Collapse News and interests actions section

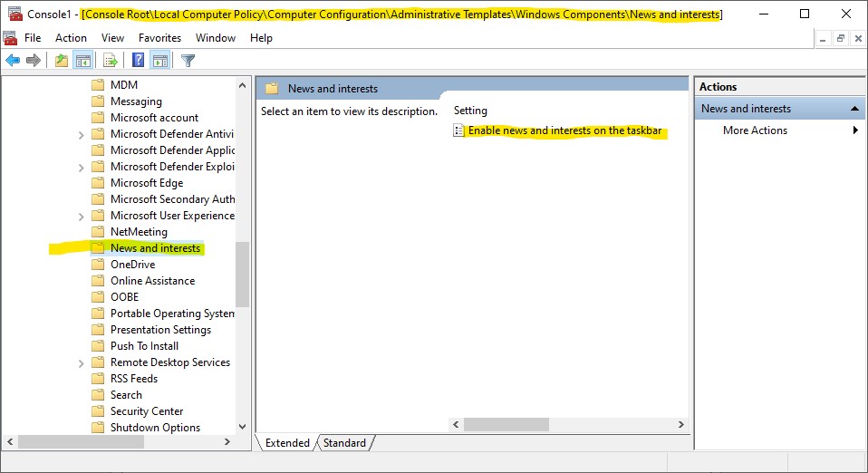pos(854,109)
